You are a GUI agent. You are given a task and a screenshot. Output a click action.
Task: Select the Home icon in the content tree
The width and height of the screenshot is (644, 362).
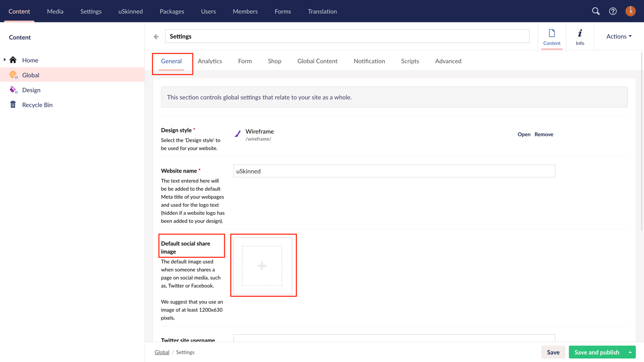pos(13,60)
